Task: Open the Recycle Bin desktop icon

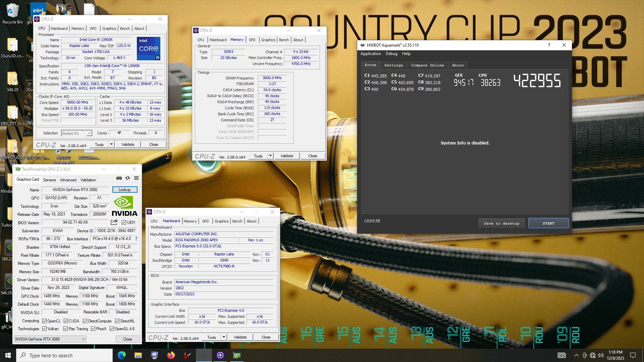Action: 12,14
